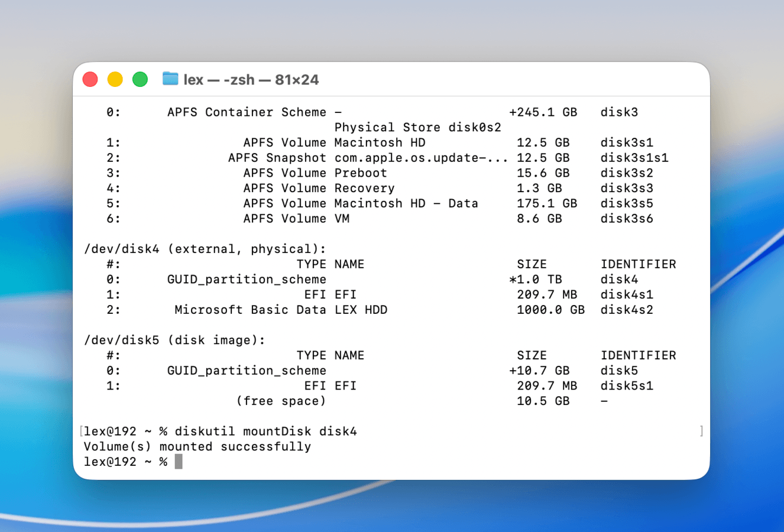Click the yellow minimize traffic light

tap(115, 79)
